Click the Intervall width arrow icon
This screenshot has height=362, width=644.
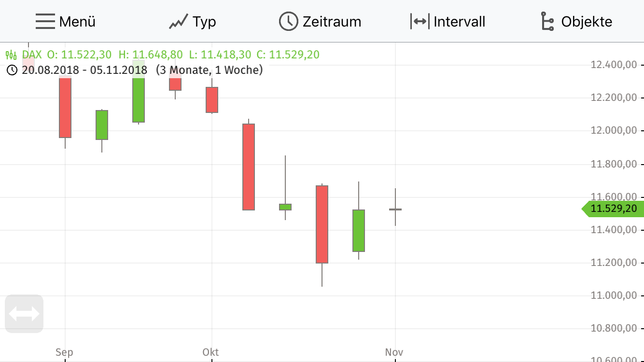(x=420, y=22)
